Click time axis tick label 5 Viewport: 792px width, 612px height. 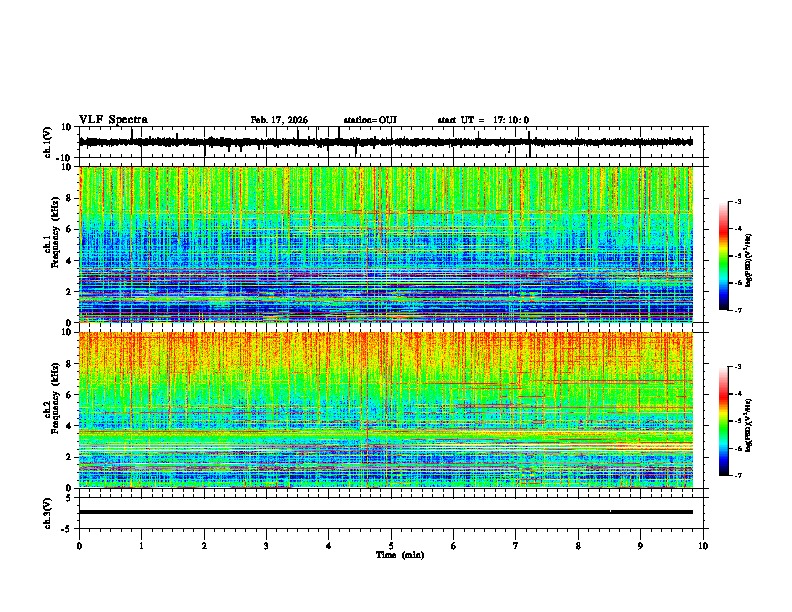point(391,546)
